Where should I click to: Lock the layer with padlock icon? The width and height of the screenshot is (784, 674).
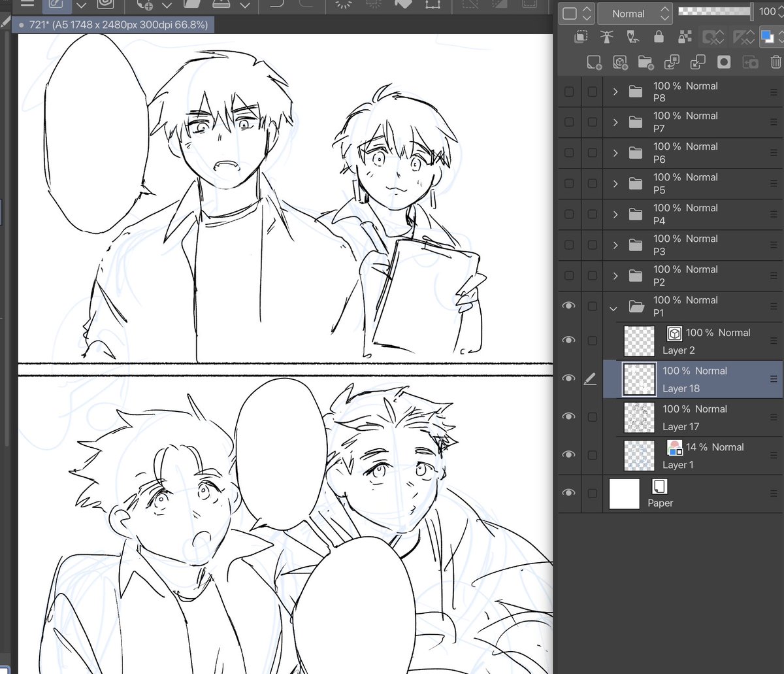[x=659, y=37]
